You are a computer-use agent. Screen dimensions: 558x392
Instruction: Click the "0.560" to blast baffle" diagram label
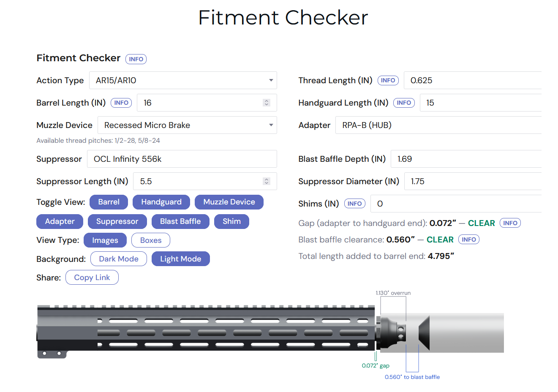coord(412,377)
